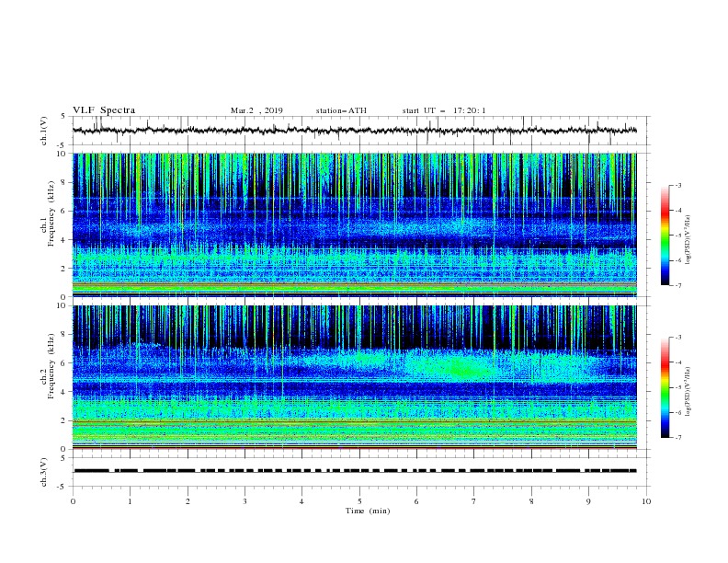Screen dimensions: 728x563
Task: Click the ch.2 log(PSD) colorbar label
Action: pos(688,392)
